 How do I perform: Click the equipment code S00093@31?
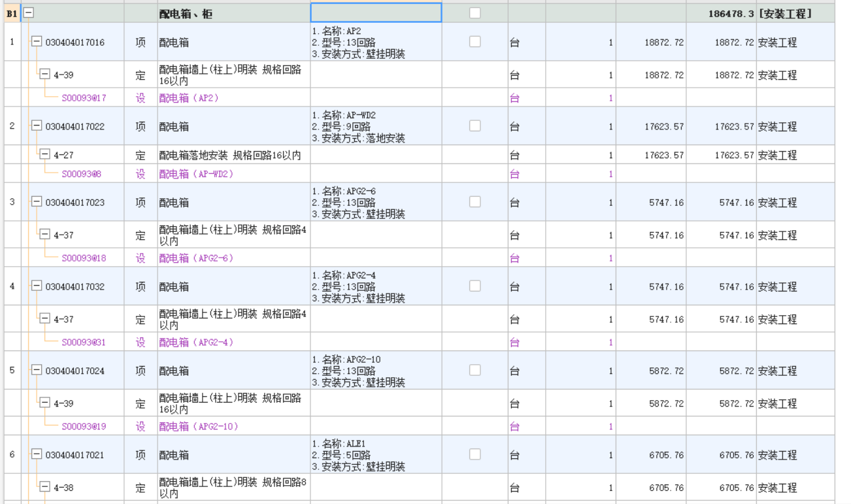tap(84, 343)
